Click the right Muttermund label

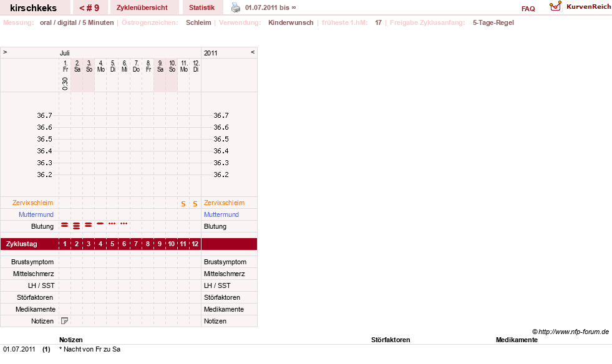(221, 214)
